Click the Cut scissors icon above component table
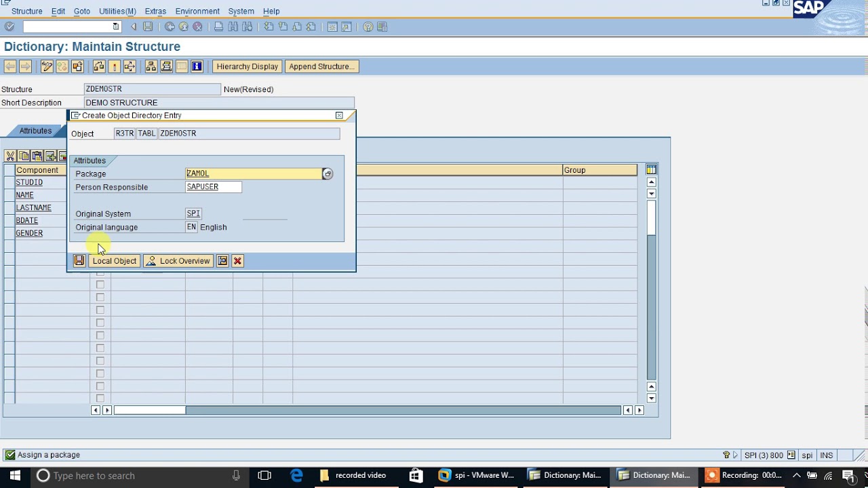868x488 pixels. [10, 156]
